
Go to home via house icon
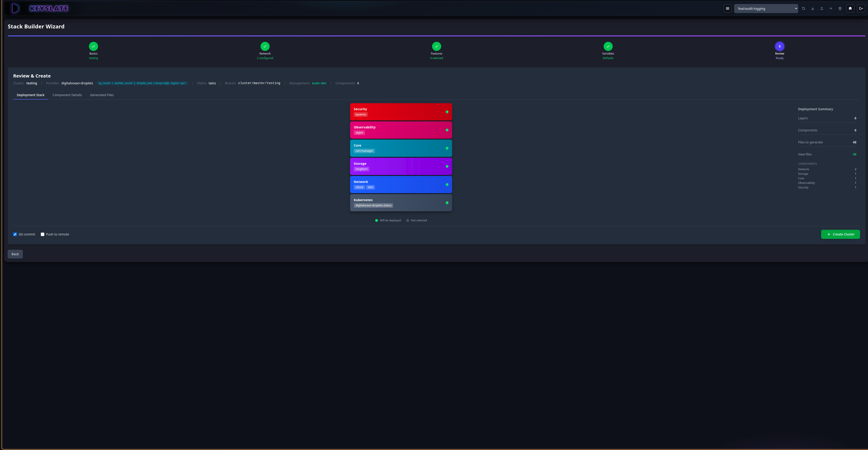pyautogui.click(x=850, y=8)
